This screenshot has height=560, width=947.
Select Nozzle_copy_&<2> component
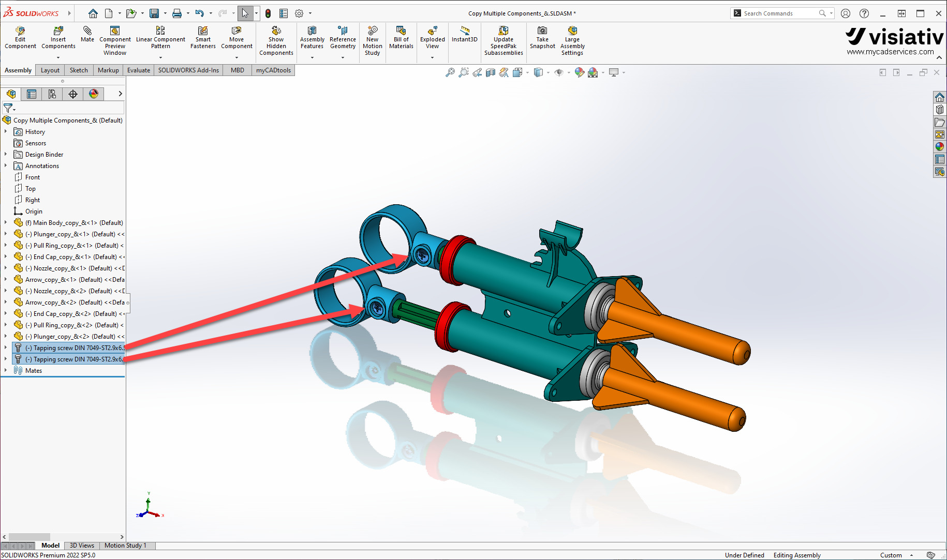[x=74, y=291]
